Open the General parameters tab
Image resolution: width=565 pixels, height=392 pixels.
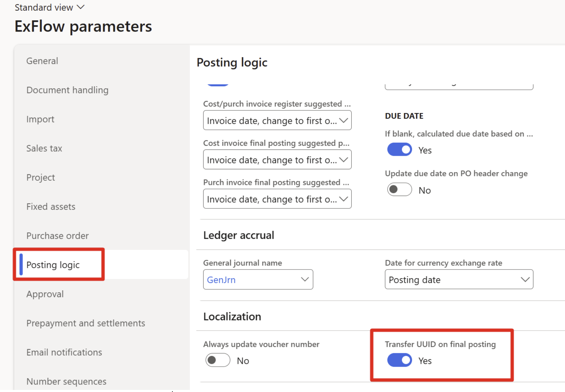[42, 61]
